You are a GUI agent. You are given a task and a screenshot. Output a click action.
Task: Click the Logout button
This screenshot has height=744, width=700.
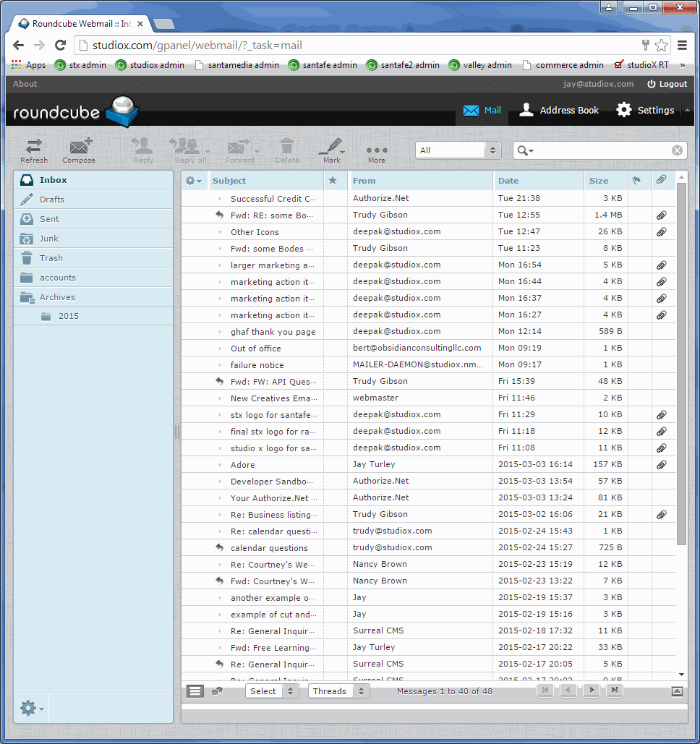tap(666, 84)
